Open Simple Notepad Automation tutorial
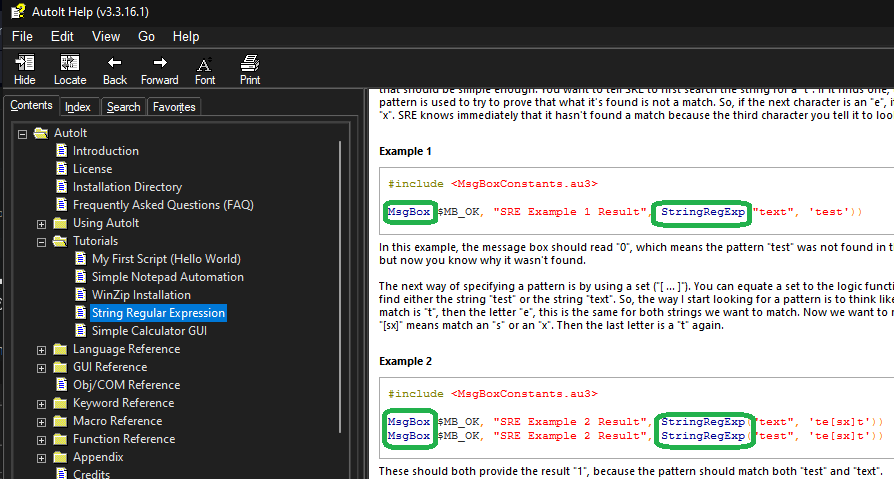894x479 pixels. tap(168, 277)
